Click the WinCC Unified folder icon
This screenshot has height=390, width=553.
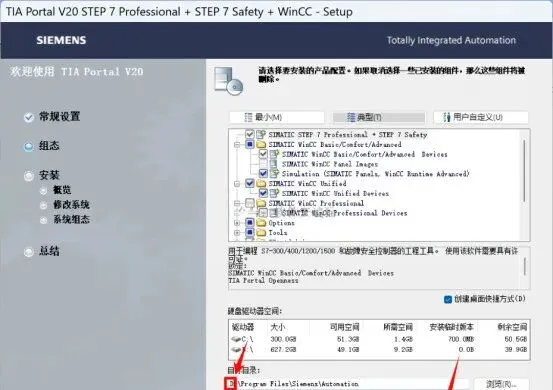coord(261,183)
